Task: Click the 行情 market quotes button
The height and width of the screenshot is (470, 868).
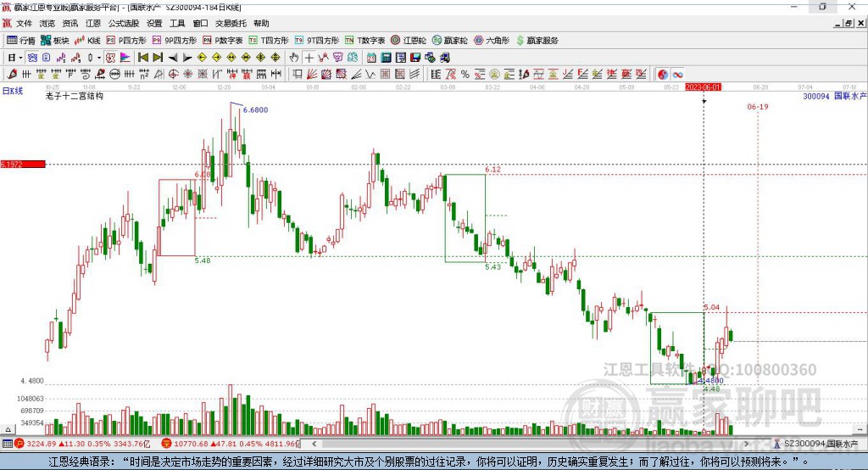Action: (x=21, y=40)
